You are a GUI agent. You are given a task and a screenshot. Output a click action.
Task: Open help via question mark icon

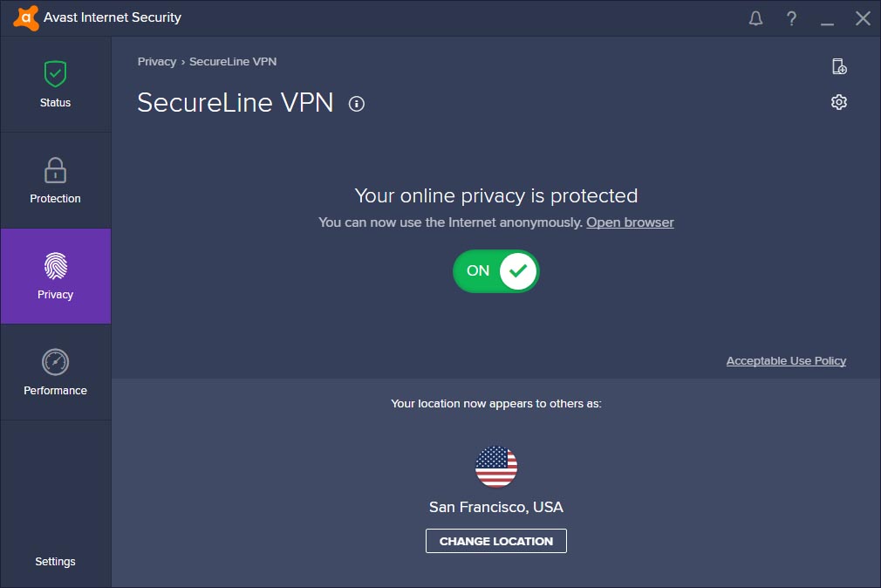tap(791, 18)
